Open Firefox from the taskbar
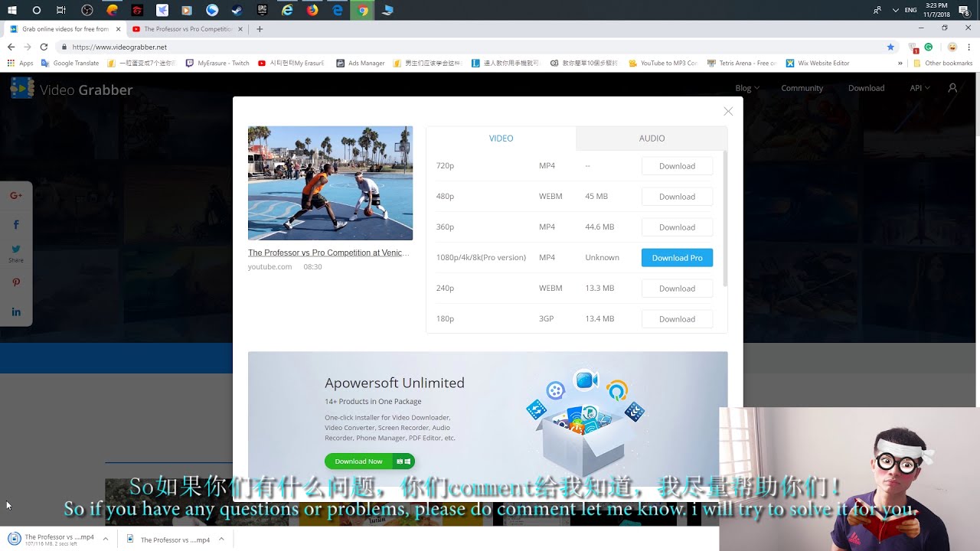Image resolution: width=980 pixels, height=551 pixels. click(312, 10)
